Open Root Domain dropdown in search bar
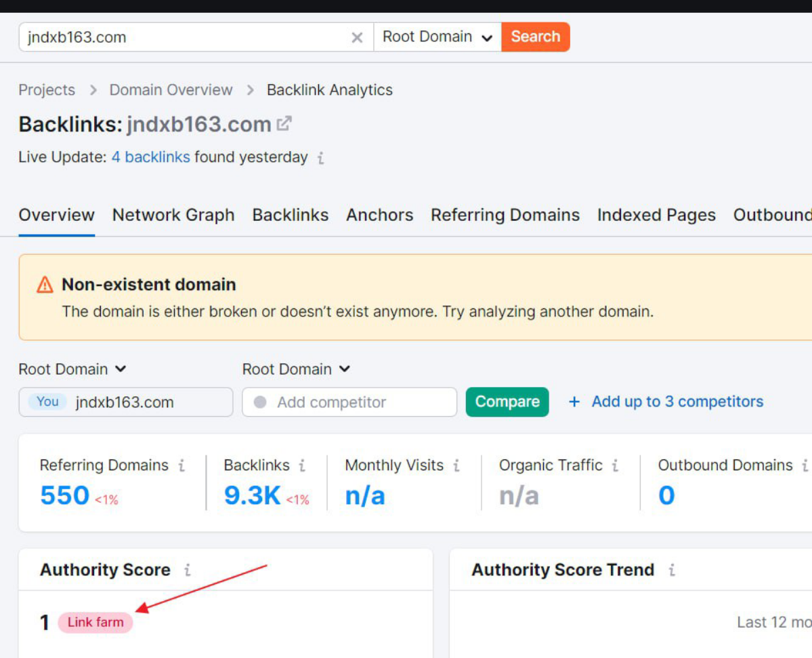 (437, 37)
